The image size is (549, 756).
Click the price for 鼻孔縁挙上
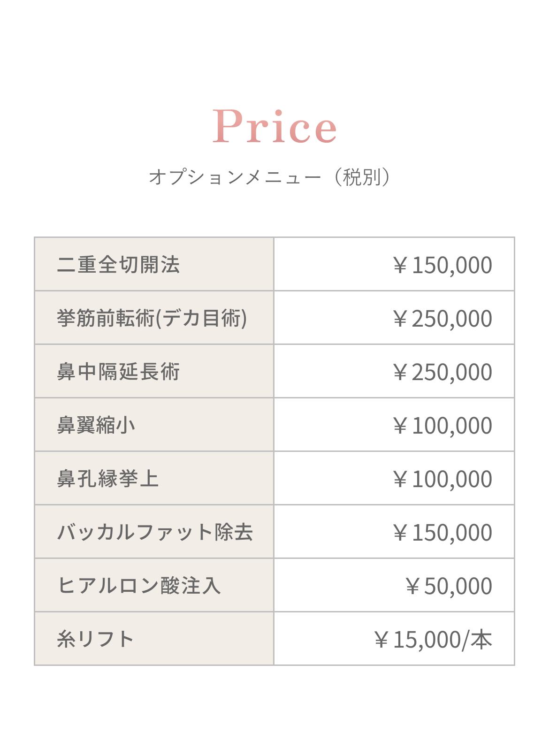coord(442,479)
